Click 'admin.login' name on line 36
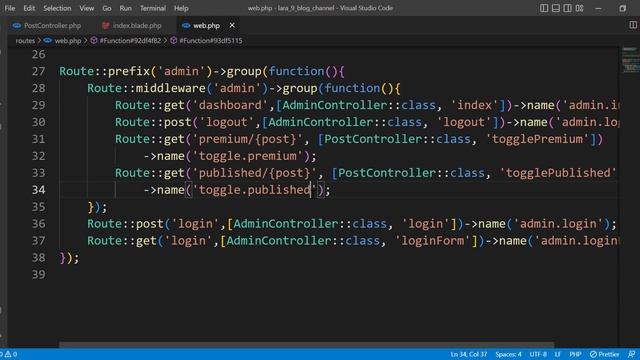 click(558, 224)
